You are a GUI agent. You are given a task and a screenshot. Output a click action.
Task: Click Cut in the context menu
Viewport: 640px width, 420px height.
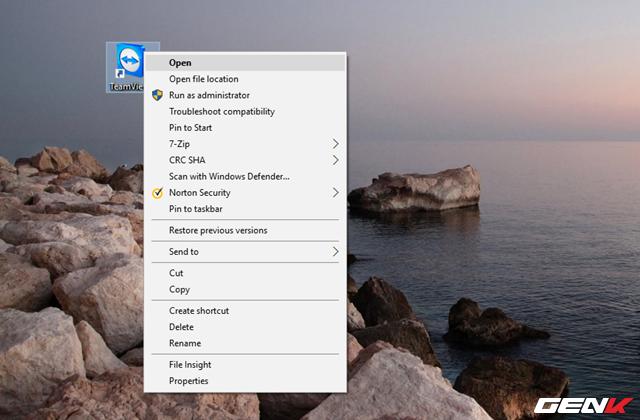click(x=176, y=273)
